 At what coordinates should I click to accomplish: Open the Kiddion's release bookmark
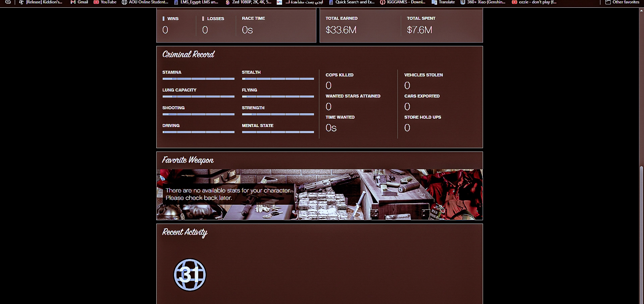coord(41,2)
